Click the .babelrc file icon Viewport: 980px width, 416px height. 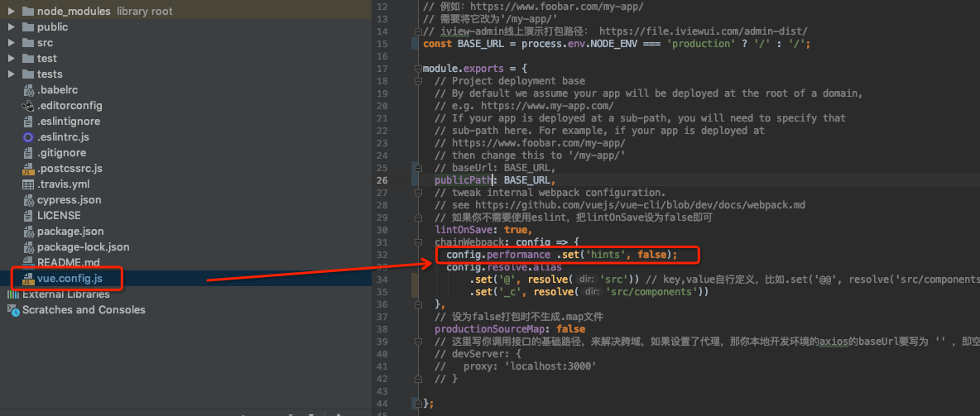[27, 90]
